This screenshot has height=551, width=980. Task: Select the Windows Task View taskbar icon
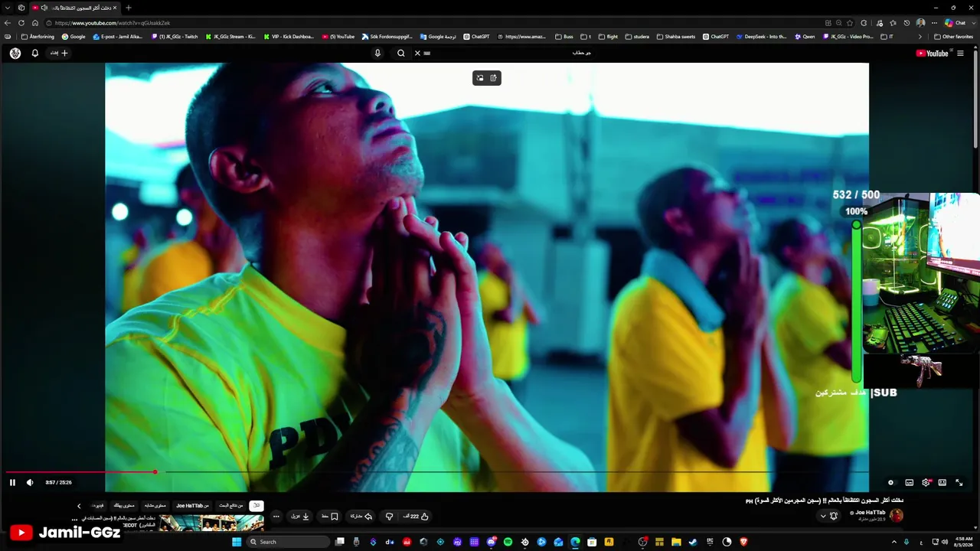coord(340,542)
